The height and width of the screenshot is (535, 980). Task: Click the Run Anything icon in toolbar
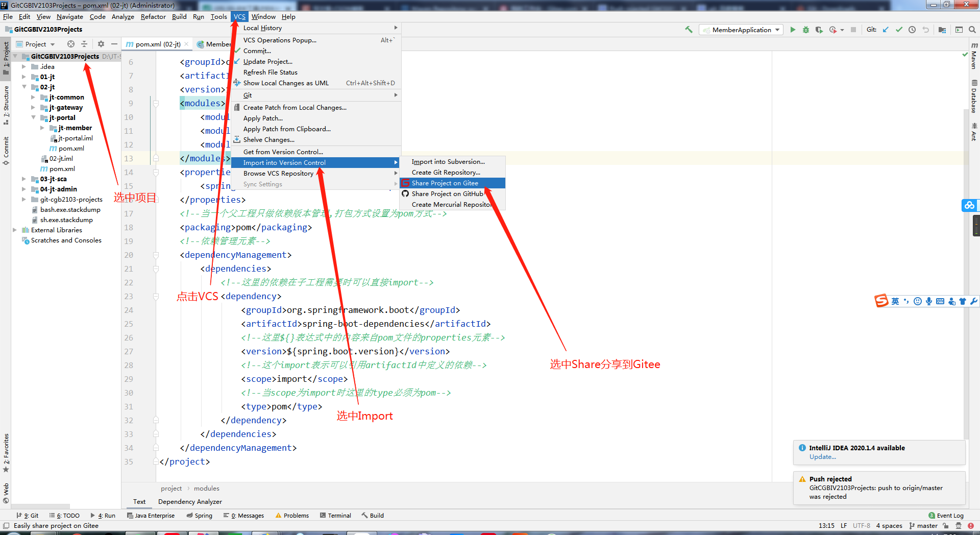(x=959, y=30)
